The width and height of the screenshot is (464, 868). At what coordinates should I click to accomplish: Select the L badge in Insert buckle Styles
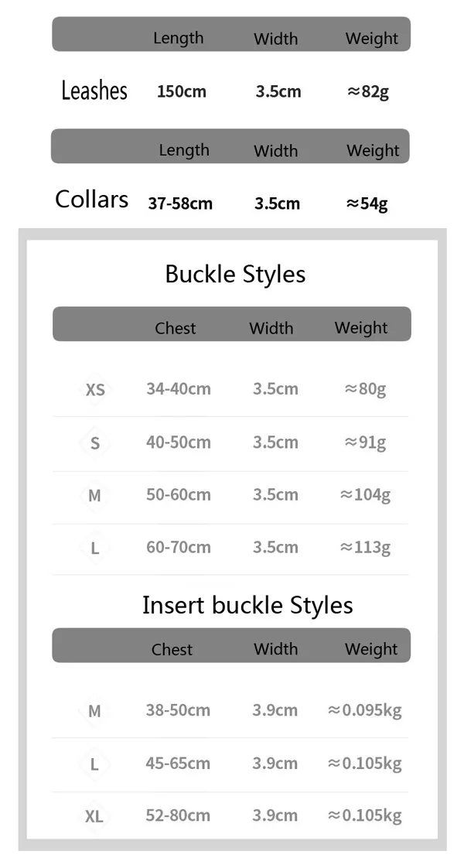[94, 764]
